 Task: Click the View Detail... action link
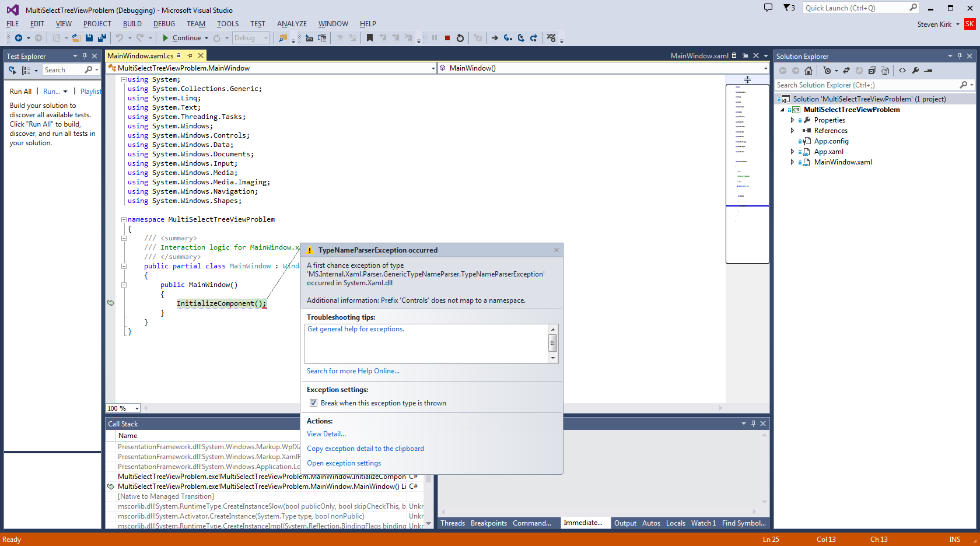[x=327, y=434]
